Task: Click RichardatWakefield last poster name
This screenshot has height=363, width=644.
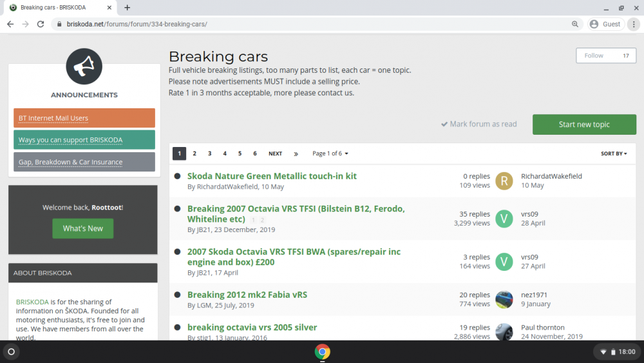Action: click(x=551, y=176)
